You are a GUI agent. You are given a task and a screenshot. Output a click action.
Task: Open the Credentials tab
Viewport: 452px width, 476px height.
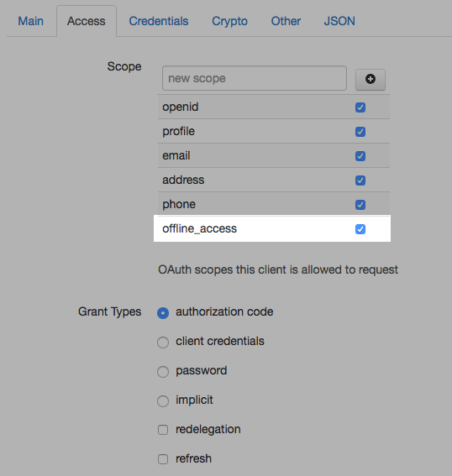[x=159, y=21]
